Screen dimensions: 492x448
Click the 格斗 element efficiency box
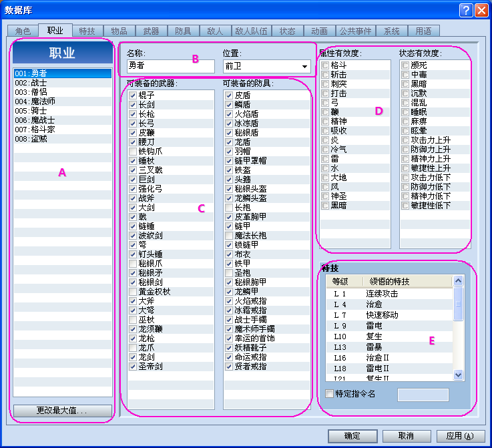coord(325,65)
